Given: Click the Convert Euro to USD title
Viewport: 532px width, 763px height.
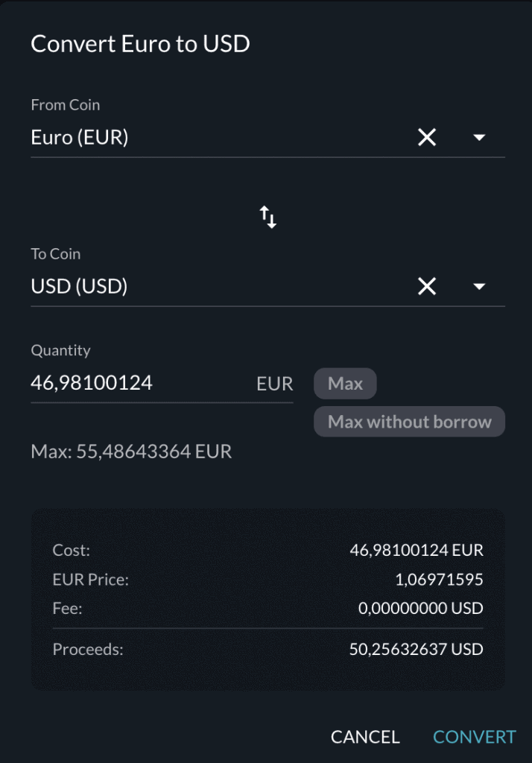Looking at the screenshot, I should pyautogui.click(x=140, y=44).
